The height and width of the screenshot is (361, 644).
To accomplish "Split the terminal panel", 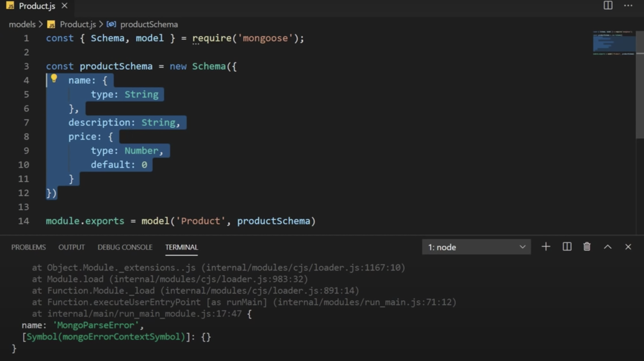I will point(567,247).
